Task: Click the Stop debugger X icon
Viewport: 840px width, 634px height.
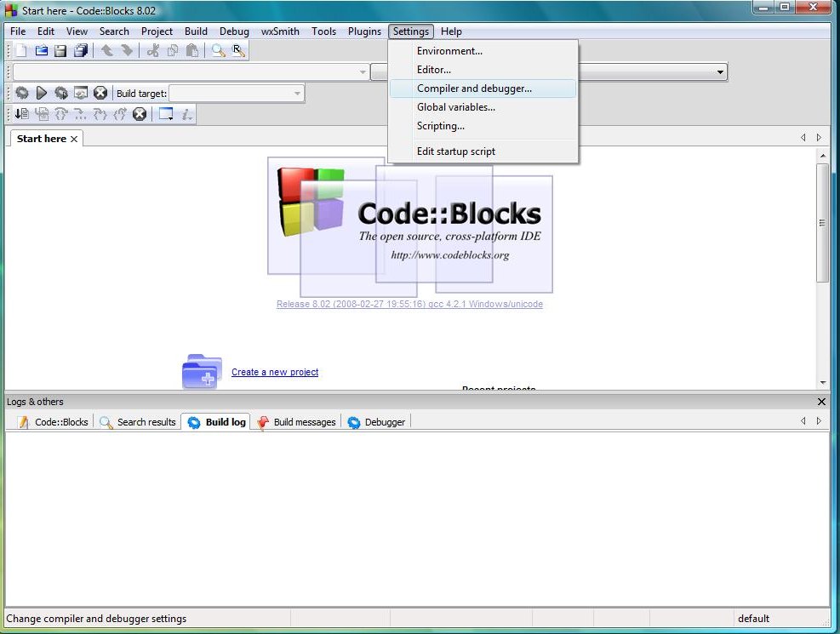Action: pyautogui.click(x=140, y=114)
